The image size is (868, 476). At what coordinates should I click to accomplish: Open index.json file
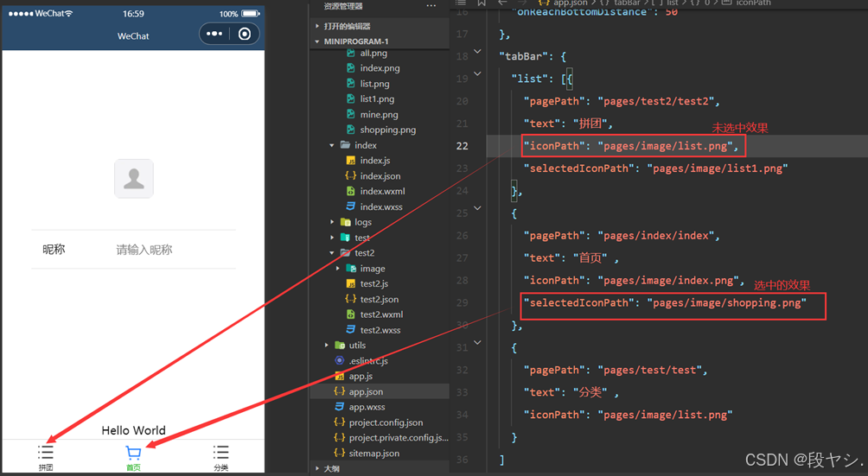[x=380, y=176]
